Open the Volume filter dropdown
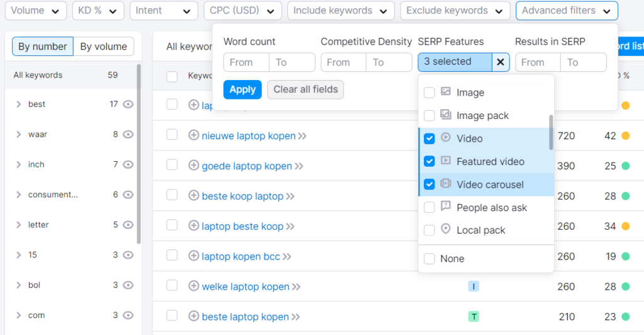The height and width of the screenshot is (335, 644). tap(36, 11)
